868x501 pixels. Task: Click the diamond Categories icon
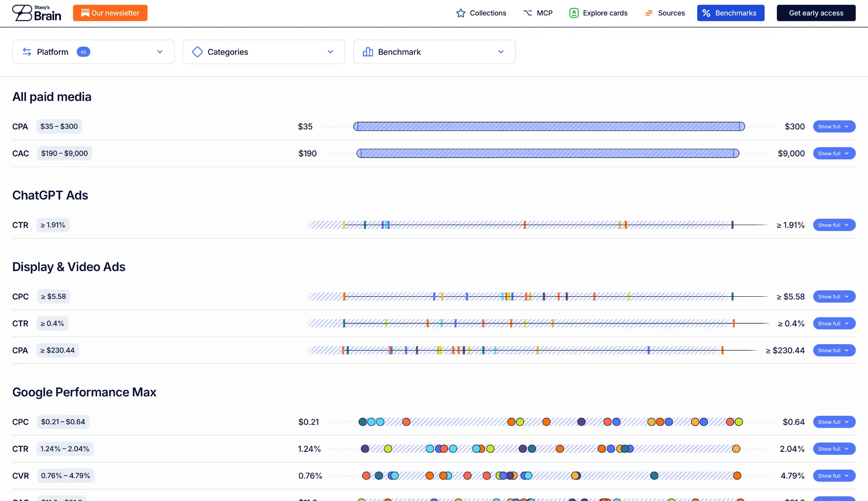point(198,52)
